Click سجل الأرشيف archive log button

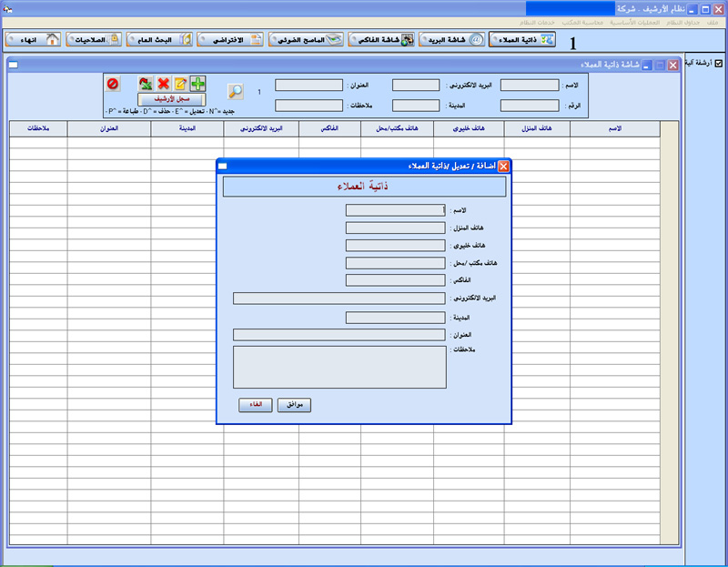pos(171,98)
